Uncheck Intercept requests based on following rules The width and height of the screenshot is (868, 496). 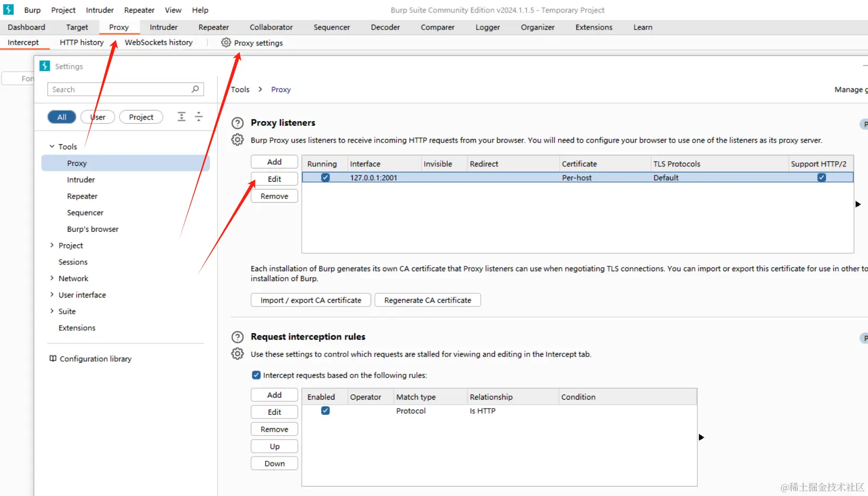[256, 375]
